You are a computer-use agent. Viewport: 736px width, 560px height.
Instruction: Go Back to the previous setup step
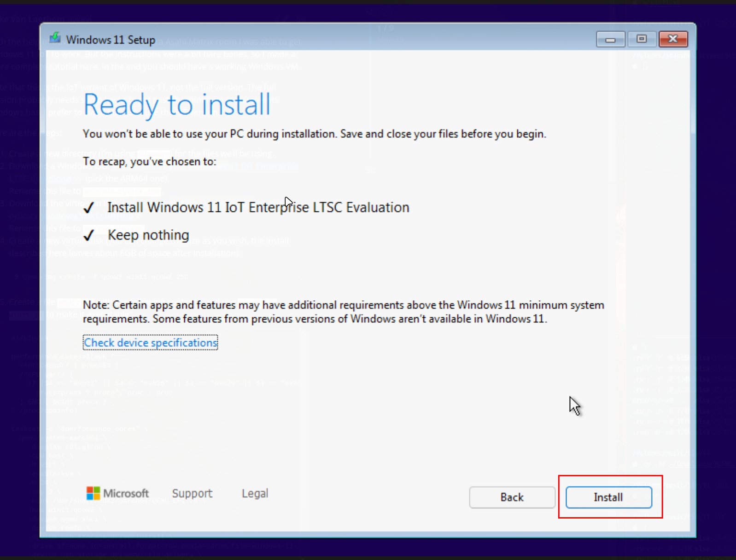click(x=512, y=497)
